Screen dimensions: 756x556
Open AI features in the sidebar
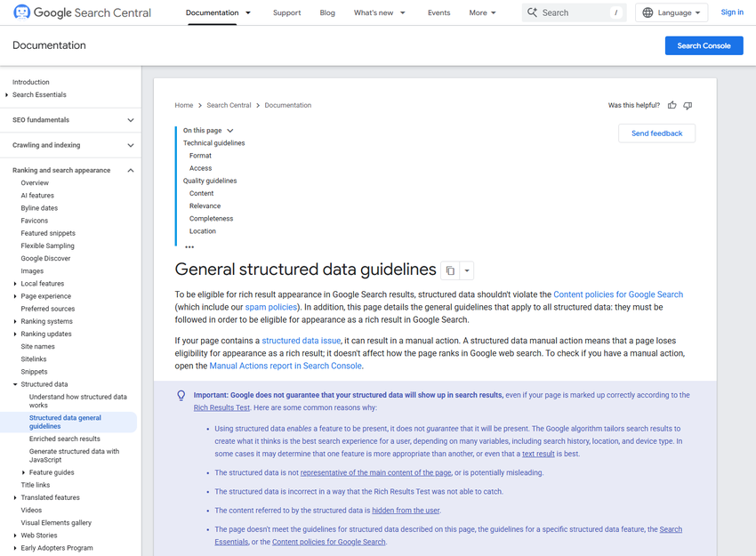point(37,196)
